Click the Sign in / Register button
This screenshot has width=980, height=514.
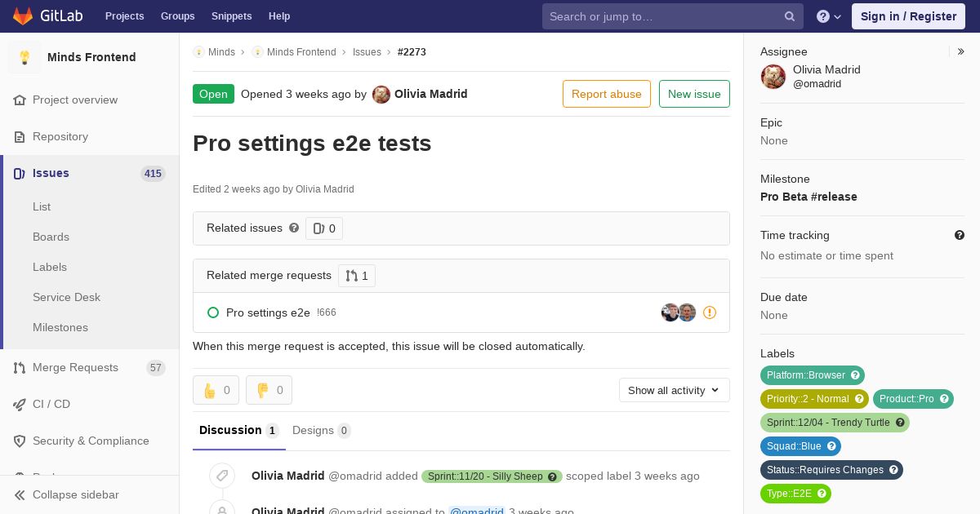908,16
